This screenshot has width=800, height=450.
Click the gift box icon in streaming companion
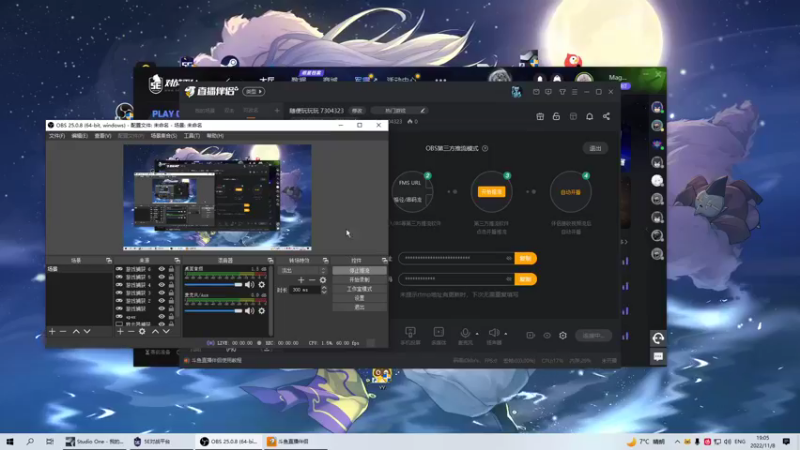540,117
